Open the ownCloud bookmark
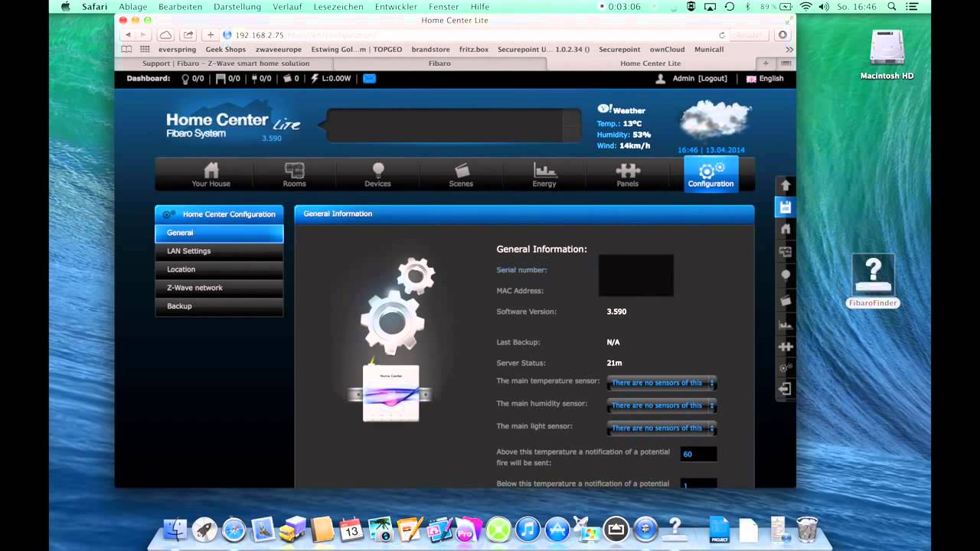 pyautogui.click(x=667, y=49)
